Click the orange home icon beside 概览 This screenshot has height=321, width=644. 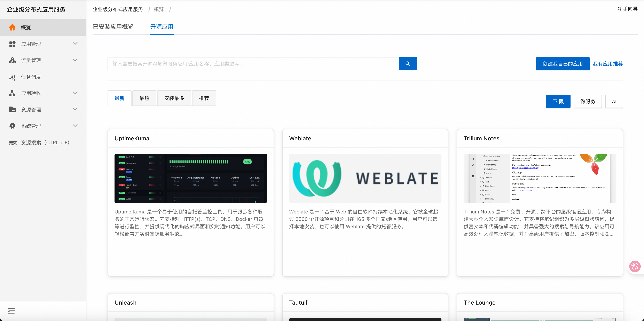click(12, 28)
